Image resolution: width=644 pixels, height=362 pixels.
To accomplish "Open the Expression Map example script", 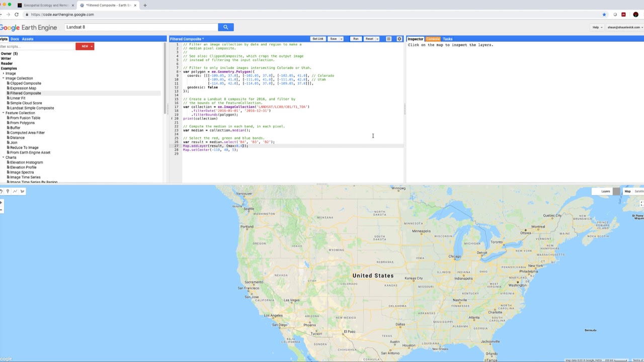I will (23, 88).
